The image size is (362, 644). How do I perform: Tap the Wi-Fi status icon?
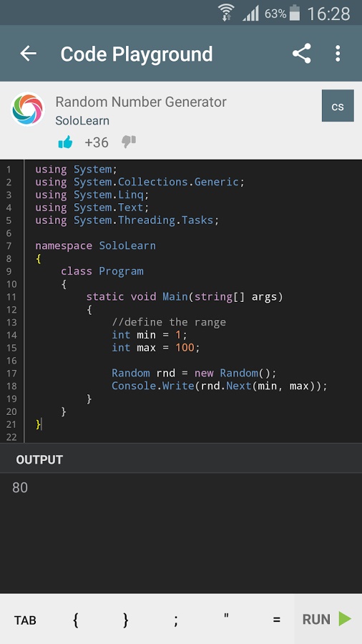pyautogui.click(x=226, y=13)
